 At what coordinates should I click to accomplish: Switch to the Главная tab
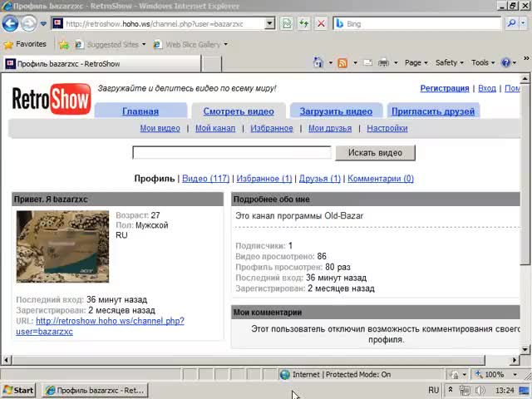[x=140, y=111]
